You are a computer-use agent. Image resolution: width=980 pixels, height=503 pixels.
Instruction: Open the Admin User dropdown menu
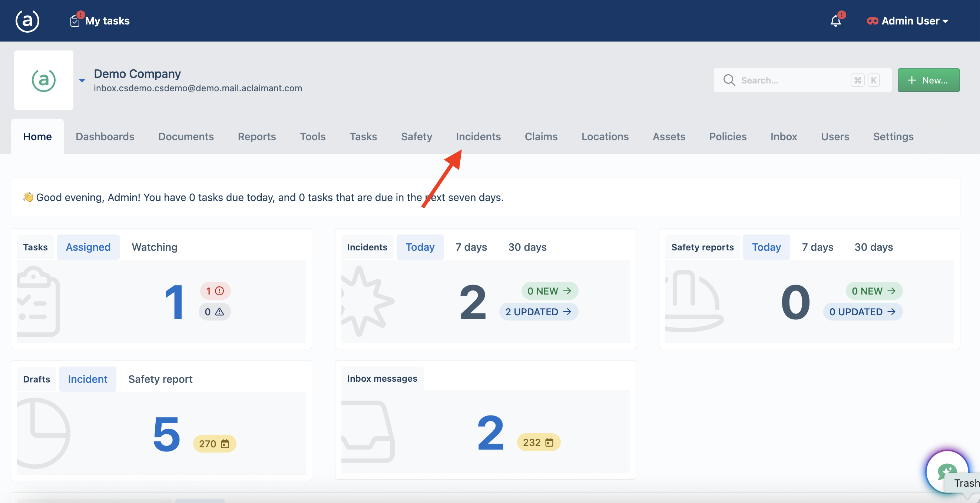point(908,20)
